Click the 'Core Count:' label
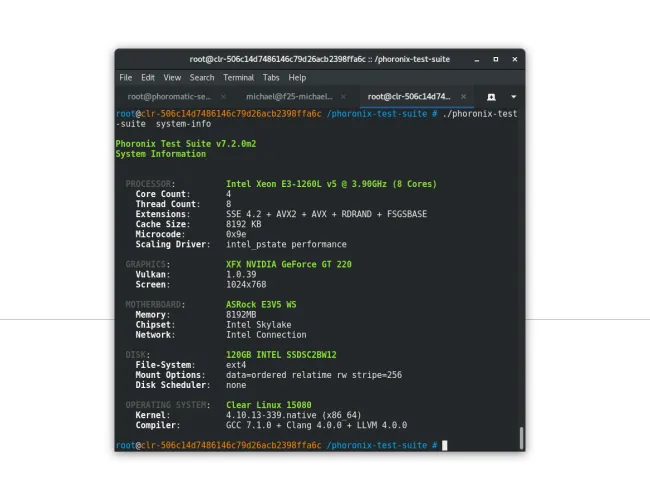650x498 pixels. pyautogui.click(x=163, y=194)
